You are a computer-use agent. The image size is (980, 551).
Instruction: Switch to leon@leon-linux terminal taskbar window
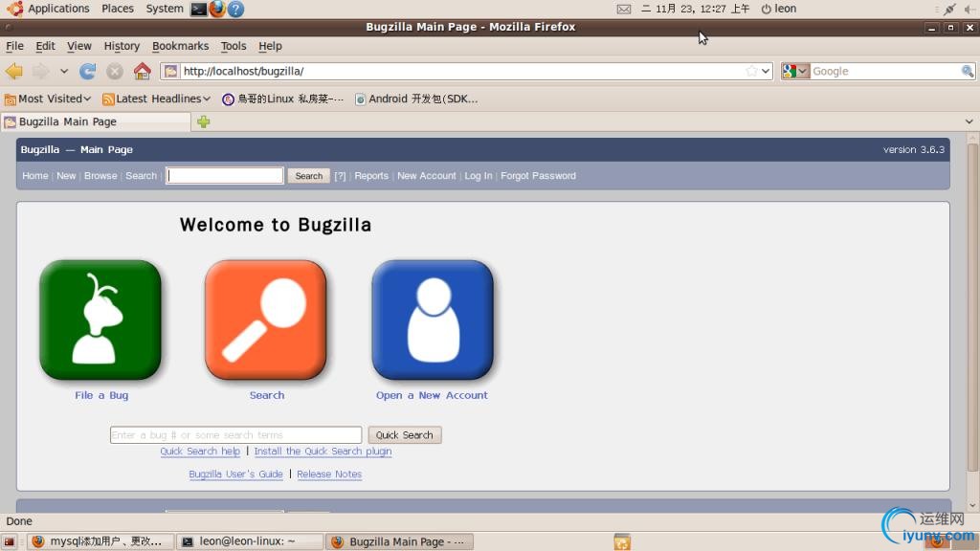click(x=250, y=541)
